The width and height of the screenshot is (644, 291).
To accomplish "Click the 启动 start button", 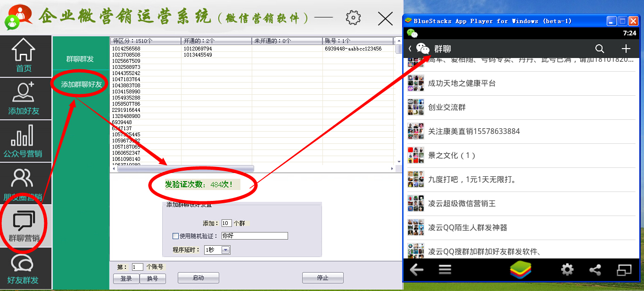I will click(198, 278).
